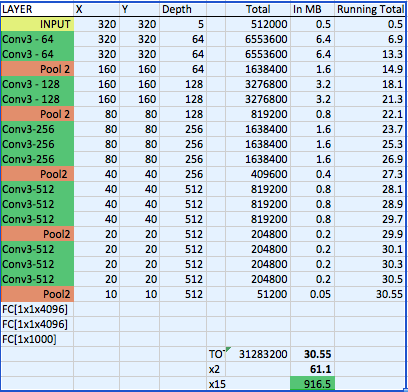Select the In MB header cell
Image resolution: width=408 pixels, height=392 pixels.
tap(313, 9)
